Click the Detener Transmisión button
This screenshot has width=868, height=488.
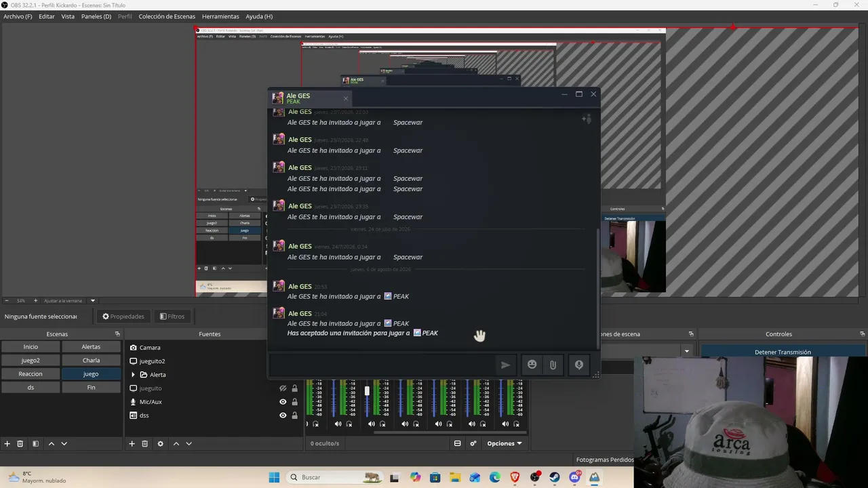coord(783,352)
